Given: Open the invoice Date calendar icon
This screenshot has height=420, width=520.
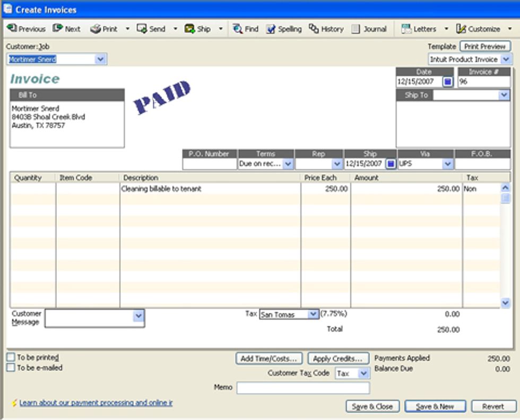Looking at the screenshot, I should pos(448,82).
